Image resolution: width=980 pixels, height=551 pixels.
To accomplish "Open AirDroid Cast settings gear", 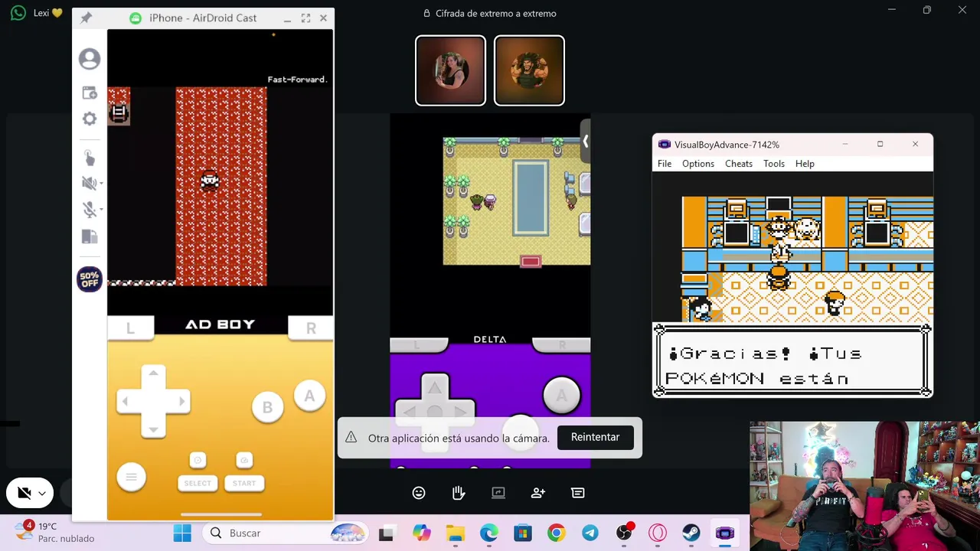I will click(90, 119).
